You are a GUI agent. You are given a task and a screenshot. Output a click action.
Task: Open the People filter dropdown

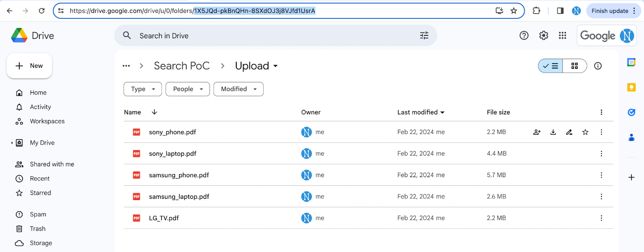click(x=188, y=89)
